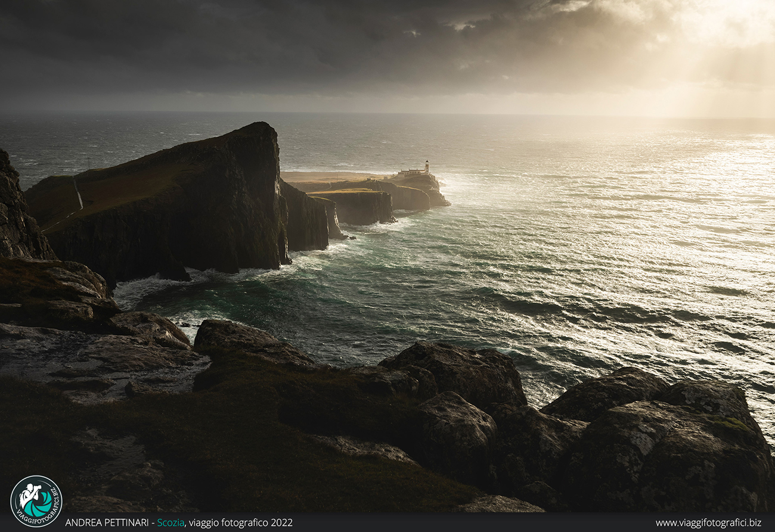Open the teal "Scozia" link
The image size is (775, 532).
point(170,522)
